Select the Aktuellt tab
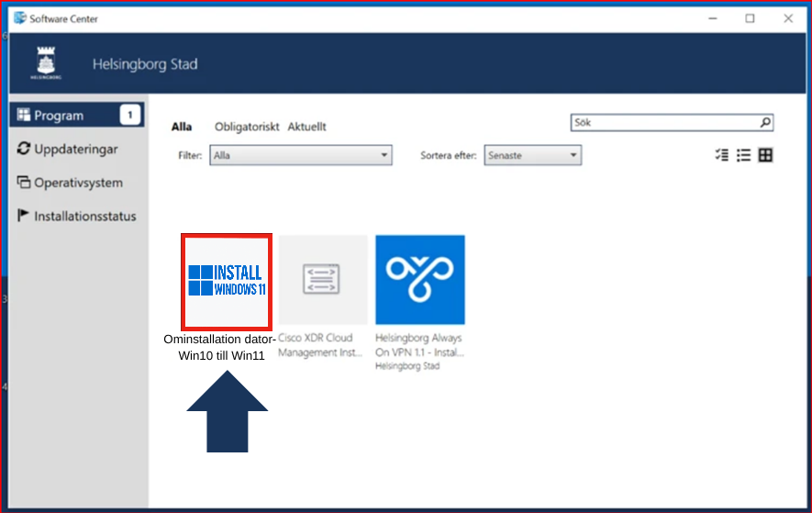This screenshot has height=513, width=812. point(307,127)
